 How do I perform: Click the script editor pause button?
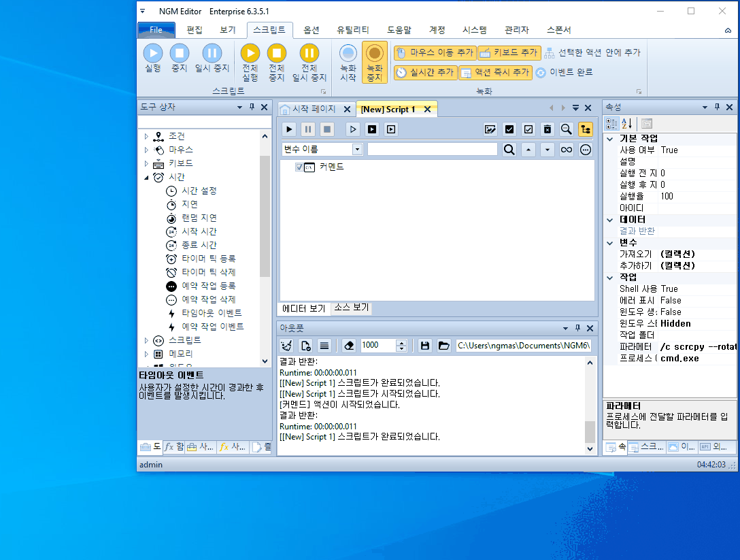point(308,129)
